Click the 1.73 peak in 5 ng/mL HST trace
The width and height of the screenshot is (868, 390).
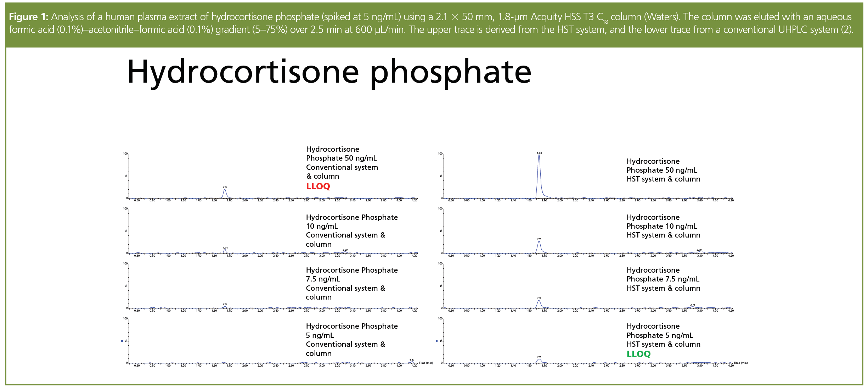pyautogui.click(x=539, y=361)
